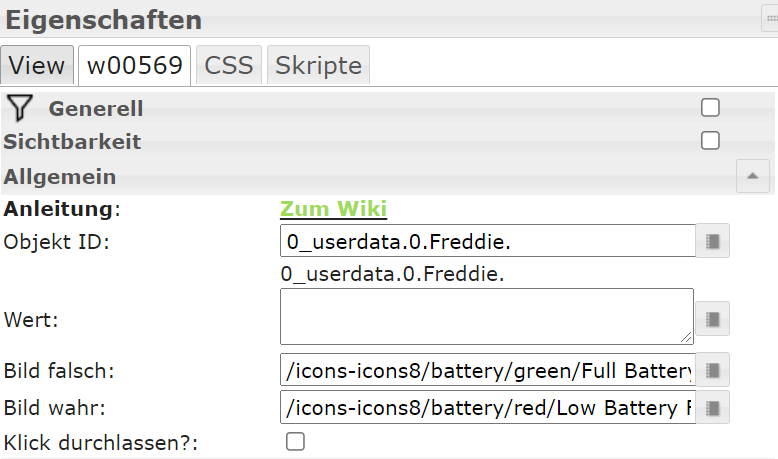Open the CSS tab
The image size is (778, 459).
pyautogui.click(x=229, y=66)
